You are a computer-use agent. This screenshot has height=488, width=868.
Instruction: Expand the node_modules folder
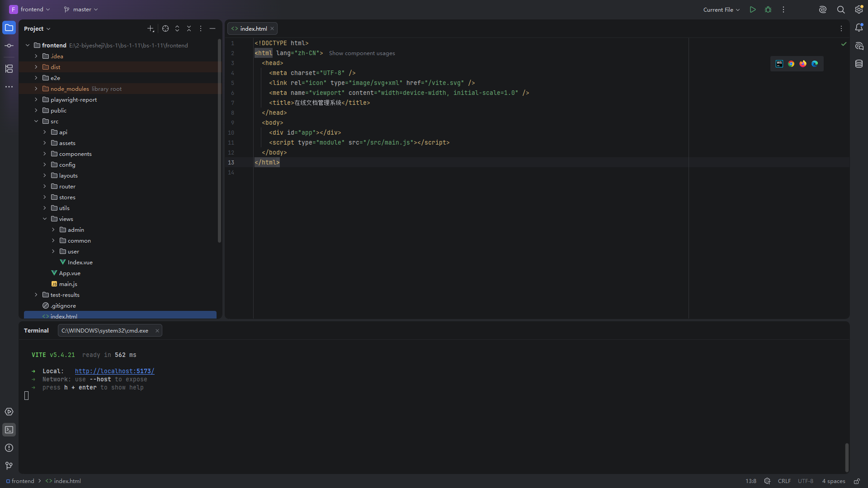[36, 89]
